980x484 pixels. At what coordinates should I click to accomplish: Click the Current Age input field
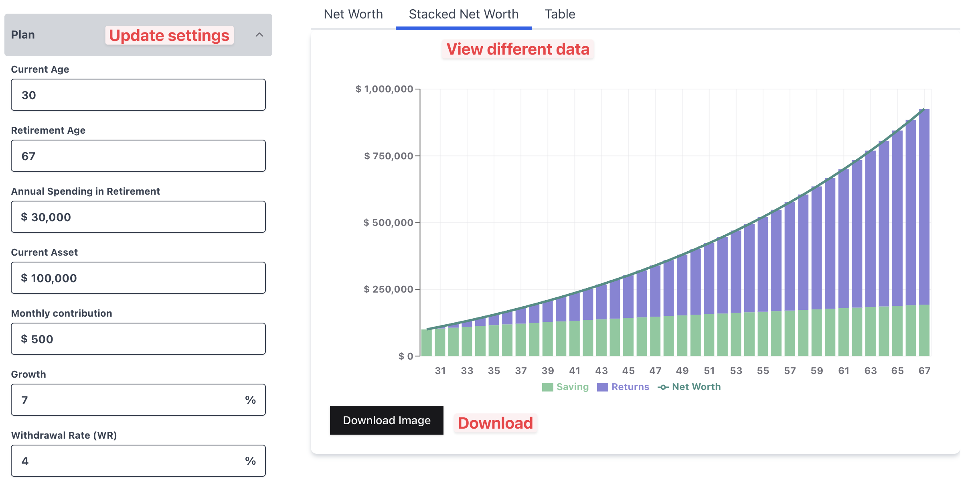138,95
